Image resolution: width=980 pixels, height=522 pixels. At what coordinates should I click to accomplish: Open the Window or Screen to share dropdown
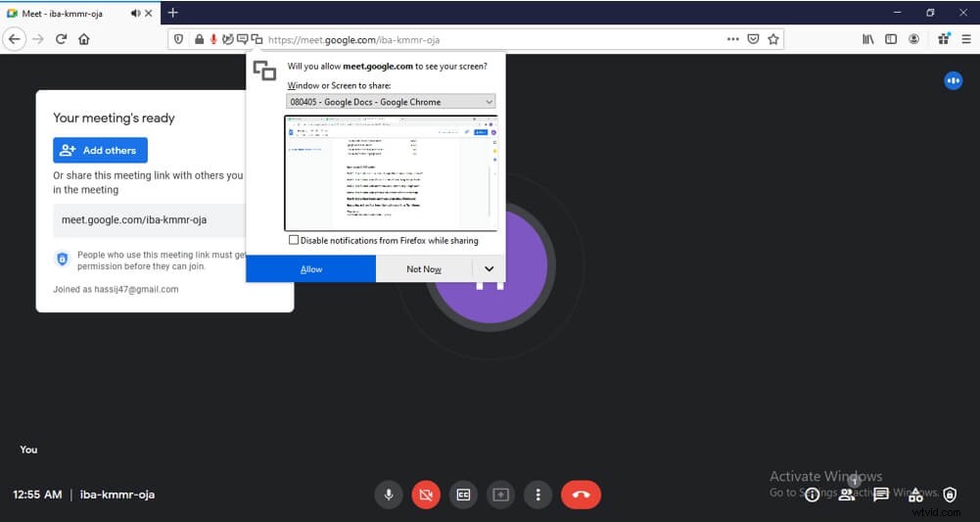click(x=391, y=102)
